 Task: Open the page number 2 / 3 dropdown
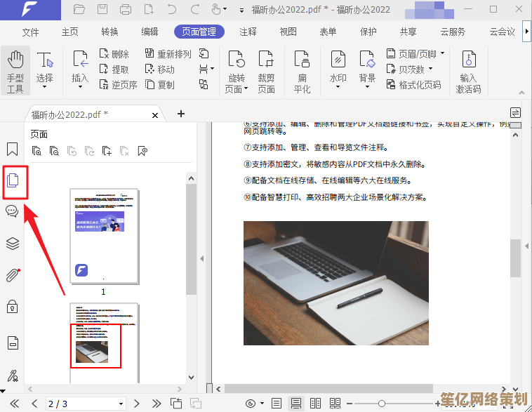(x=121, y=404)
